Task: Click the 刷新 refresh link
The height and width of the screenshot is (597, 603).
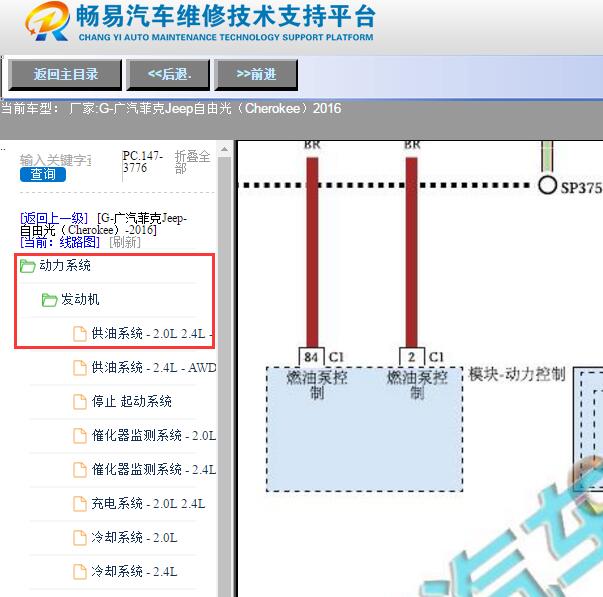Action: click(125, 242)
